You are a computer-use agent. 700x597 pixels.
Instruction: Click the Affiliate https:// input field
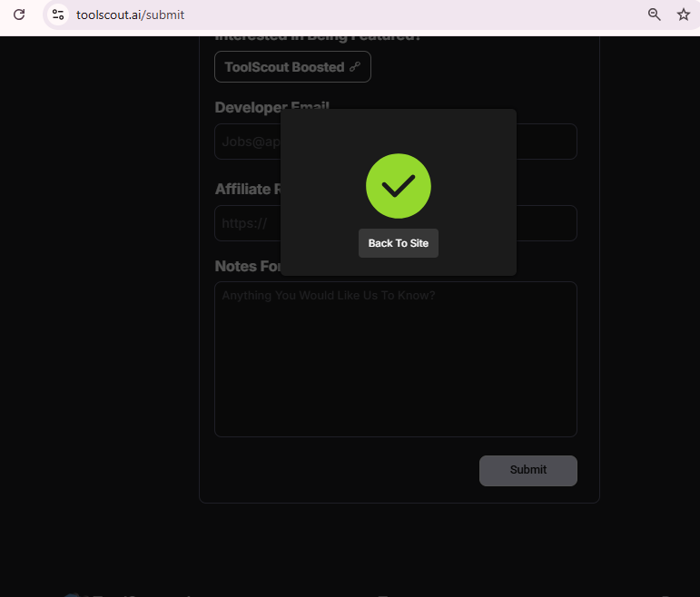pyautogui.click(x=545, y=223)
